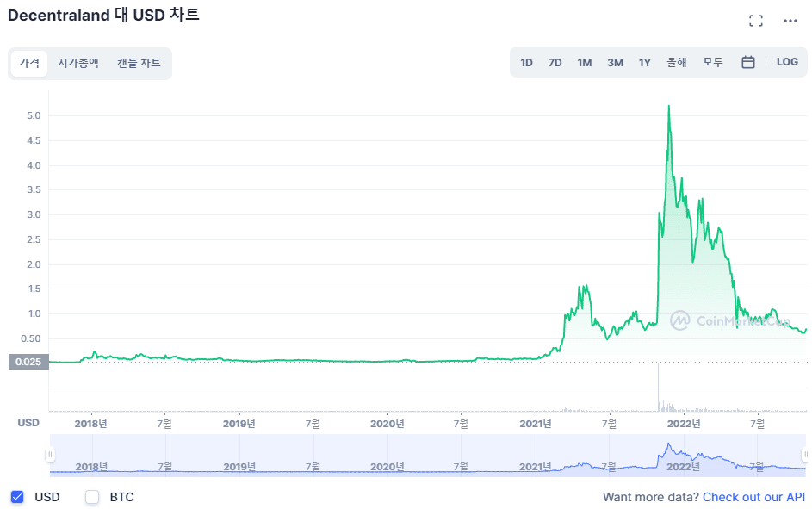This screenshot has height=509, width=812.
Task: Click the 3.5 value on price axis
Action: point(34,189)
